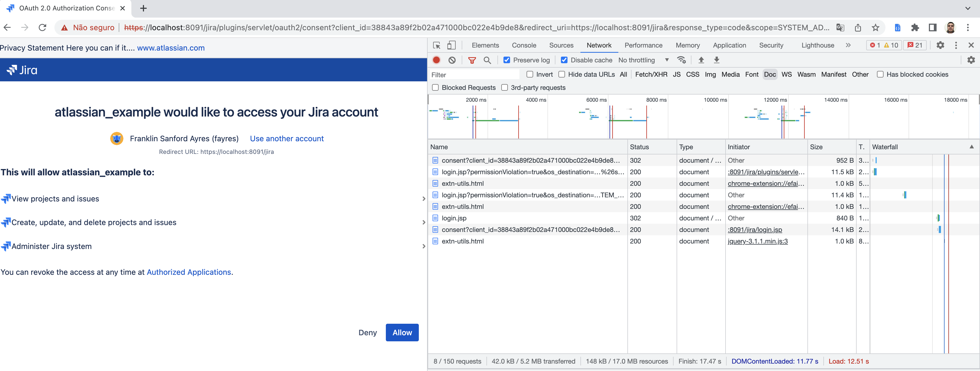Toggle device toolbar icon in DevTools

(x=451, y=45)
